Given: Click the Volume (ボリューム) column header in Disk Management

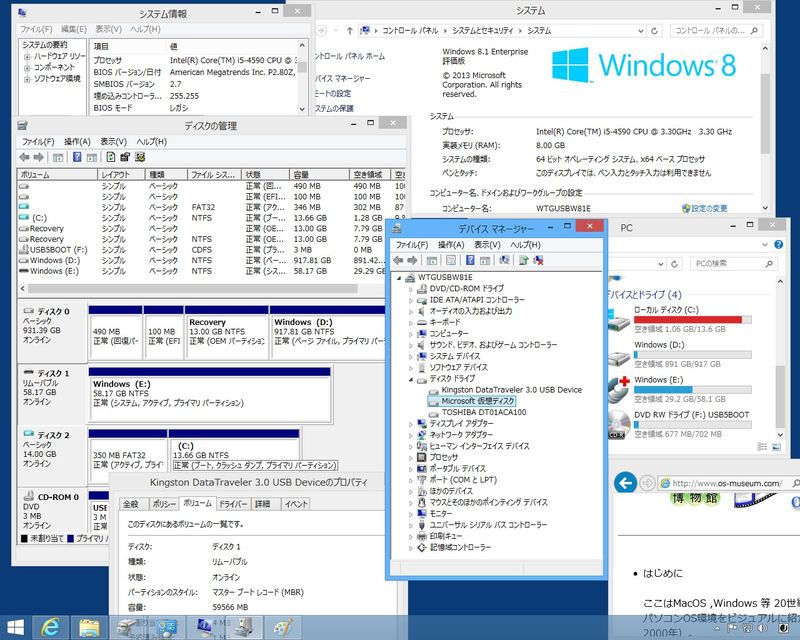Looking at the screenshot, I should coord(57,175).
